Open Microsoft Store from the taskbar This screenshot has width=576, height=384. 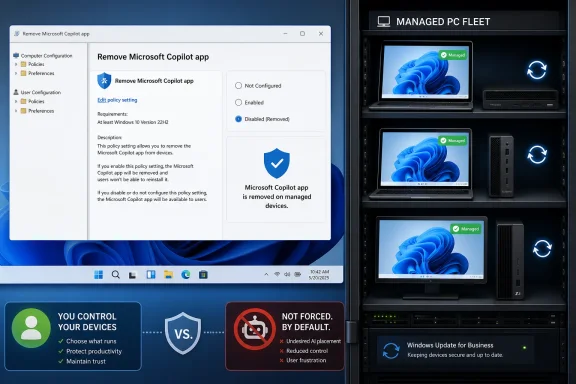[x=203, y=275]
